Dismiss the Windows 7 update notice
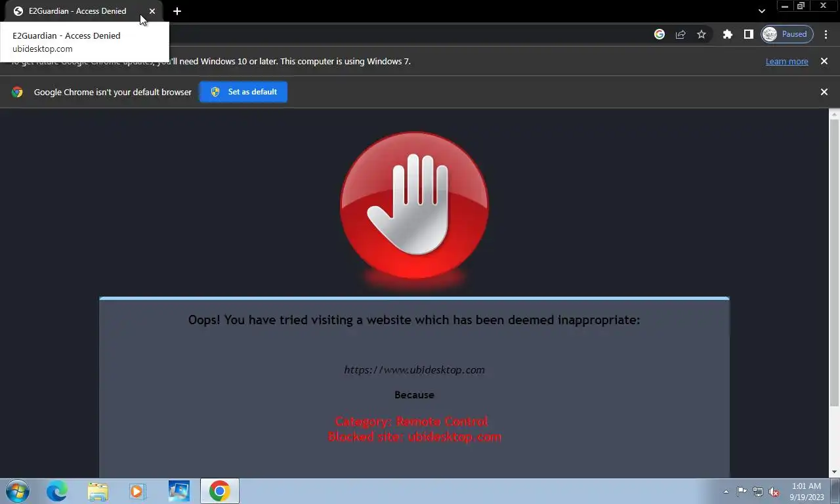The height and width of the screenshot is (504, 840). pyautogui.click(x=824, y=61)
